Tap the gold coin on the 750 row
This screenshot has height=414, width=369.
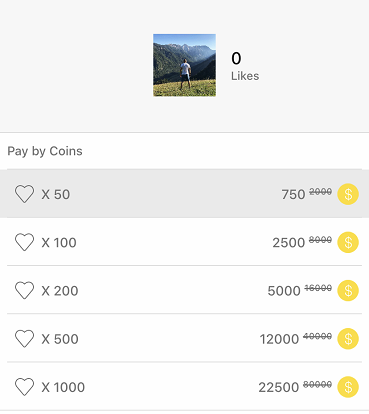pos(348,194)
